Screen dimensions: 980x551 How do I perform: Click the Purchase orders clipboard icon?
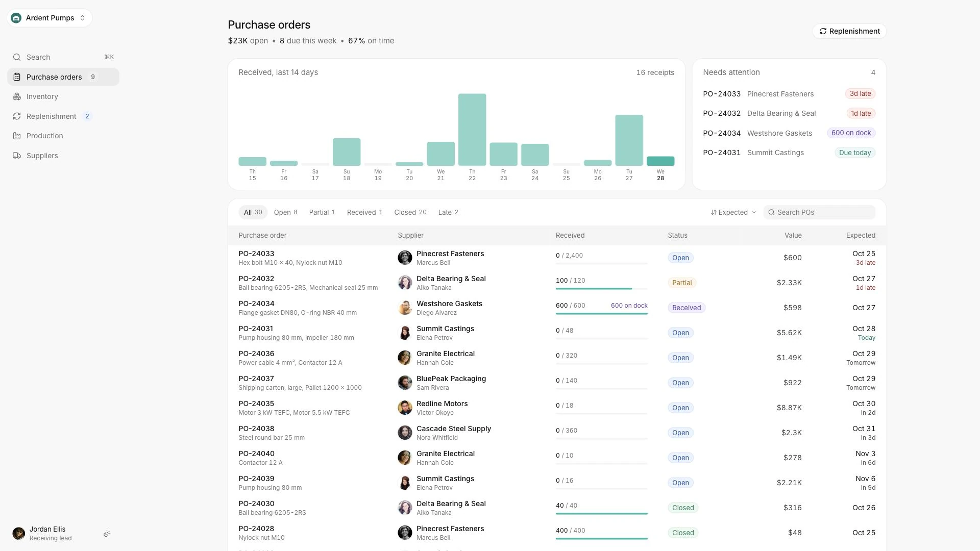17,77
